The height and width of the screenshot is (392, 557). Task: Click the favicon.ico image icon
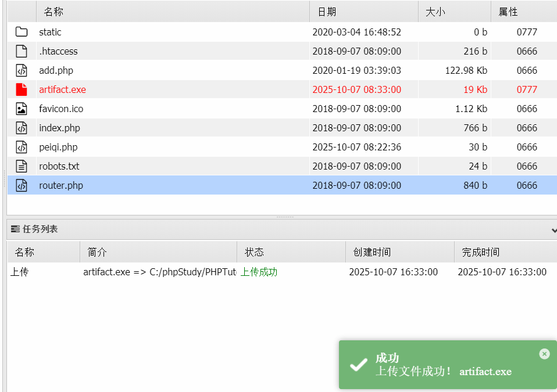22,109
